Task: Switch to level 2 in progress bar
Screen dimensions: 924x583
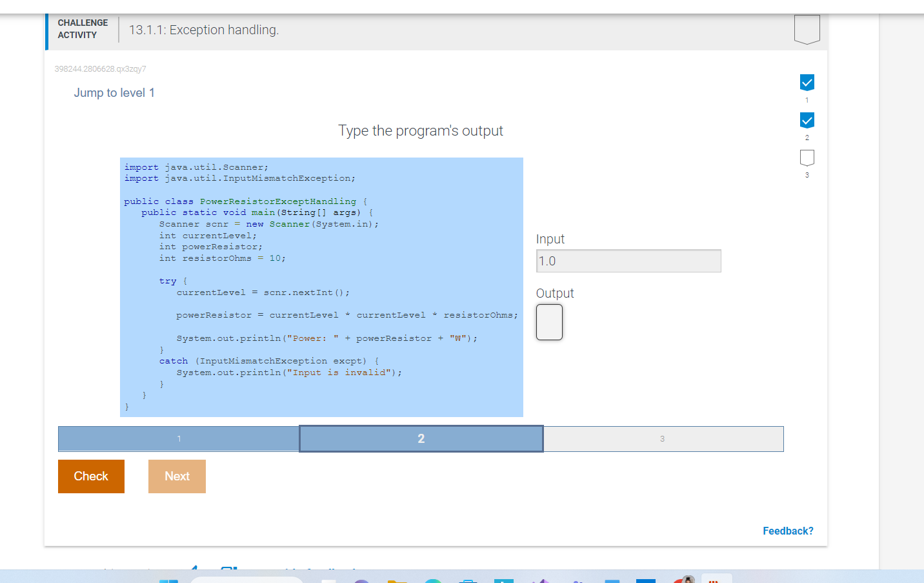Action: point(421,439)
